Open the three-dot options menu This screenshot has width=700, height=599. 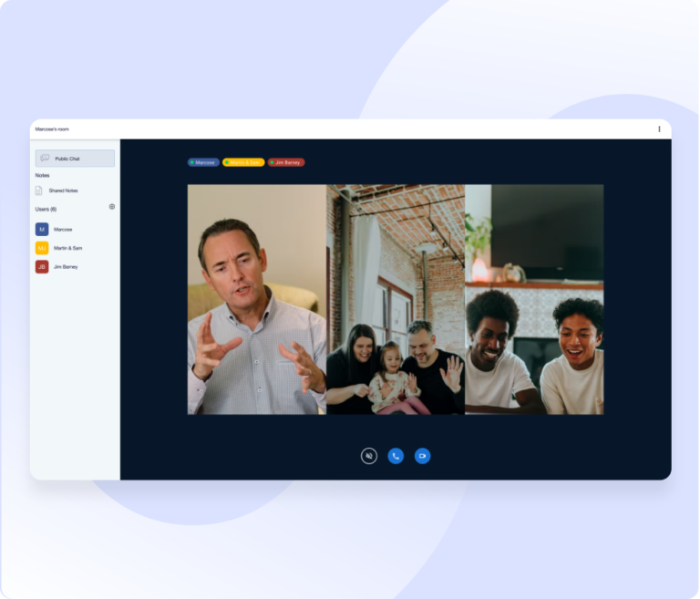tap(659, 129)
